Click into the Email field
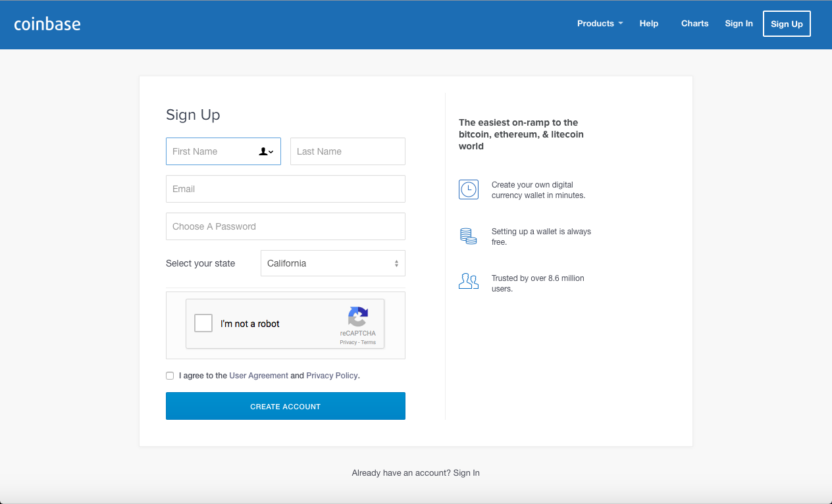The width and height of the screenshot is (832, 504). [x=286, y=189]
